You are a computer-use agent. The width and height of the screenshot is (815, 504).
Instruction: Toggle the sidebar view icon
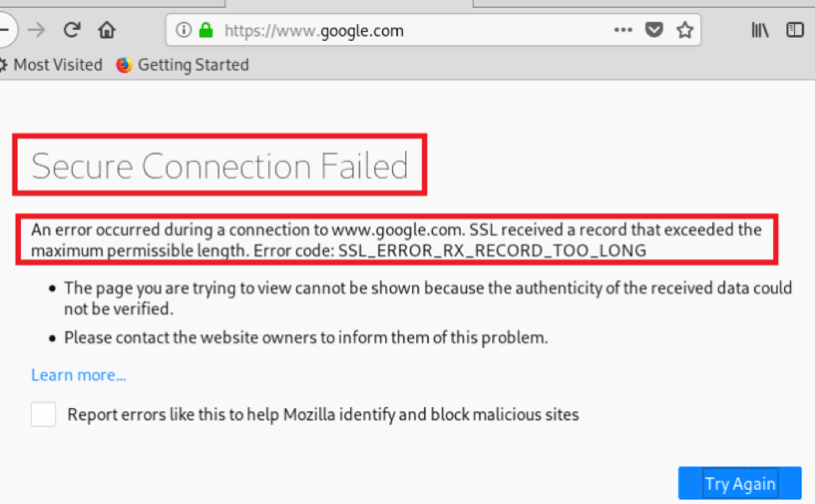(795, 30)
